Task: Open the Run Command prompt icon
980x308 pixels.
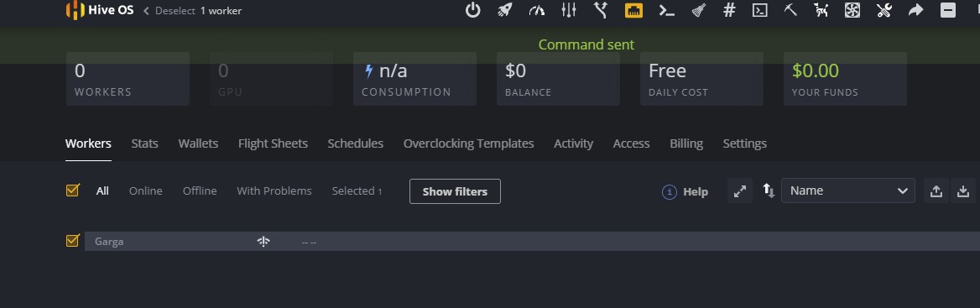Action: [x=667, y=10]
